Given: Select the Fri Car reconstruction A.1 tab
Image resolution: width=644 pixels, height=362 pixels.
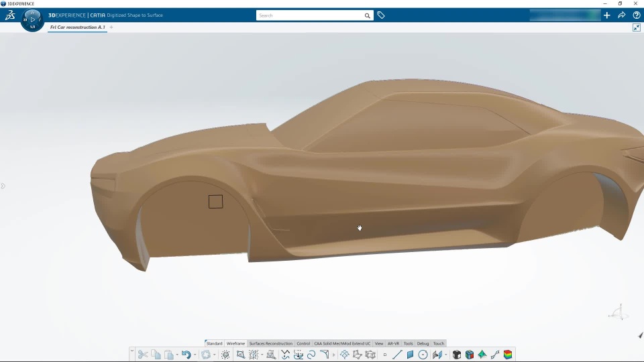Looking at the screenshot, I should (78, 27).
